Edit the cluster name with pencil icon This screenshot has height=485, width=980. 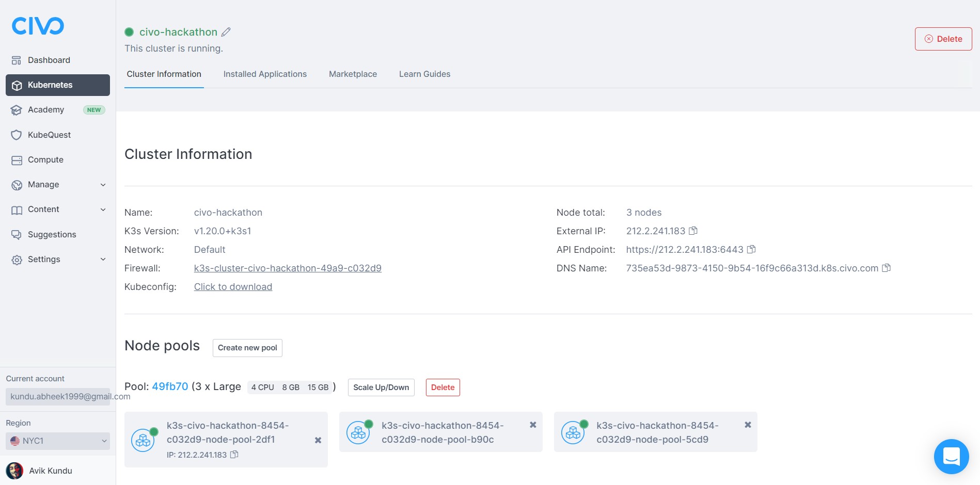tap(226, 32)
